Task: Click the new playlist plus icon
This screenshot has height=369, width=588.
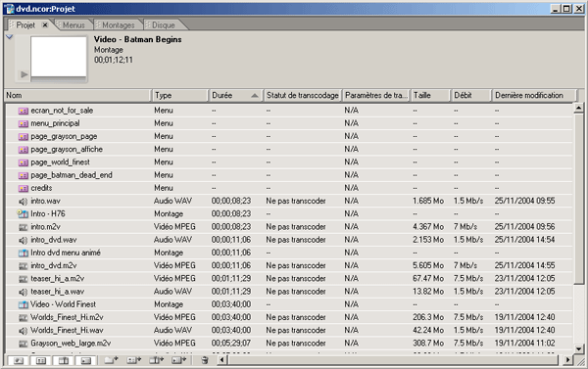Action: tap(179, 360)
